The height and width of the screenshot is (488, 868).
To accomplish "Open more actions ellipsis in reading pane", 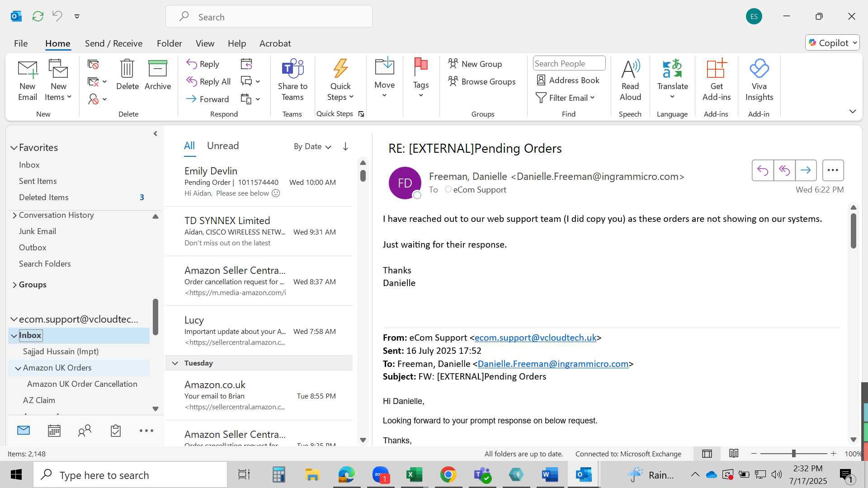I will (x=833, y=170).
